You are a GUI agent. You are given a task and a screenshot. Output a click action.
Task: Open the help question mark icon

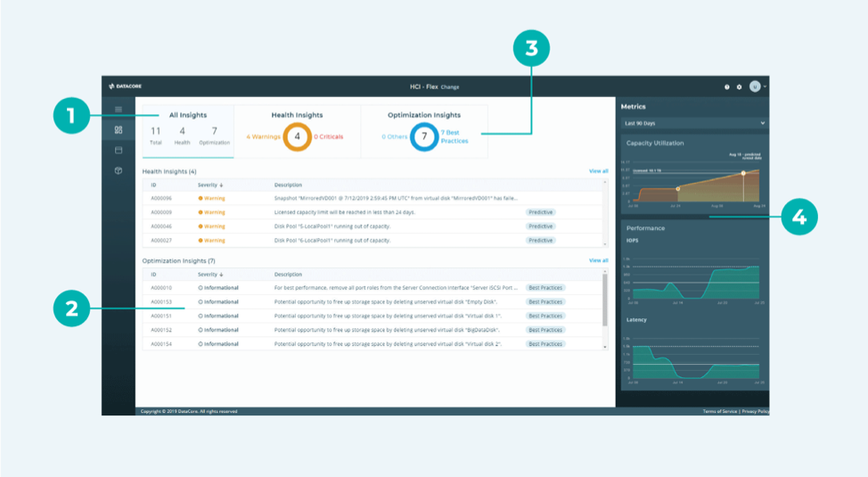click(727, 87)
